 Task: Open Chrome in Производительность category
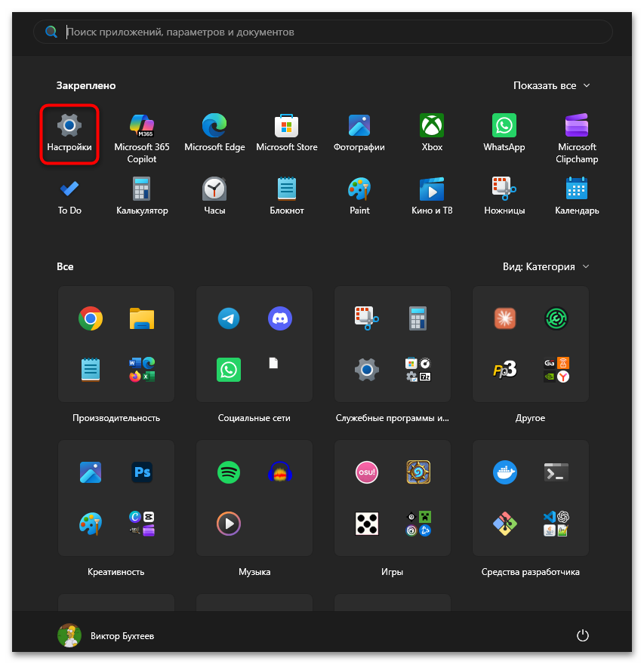91,318
